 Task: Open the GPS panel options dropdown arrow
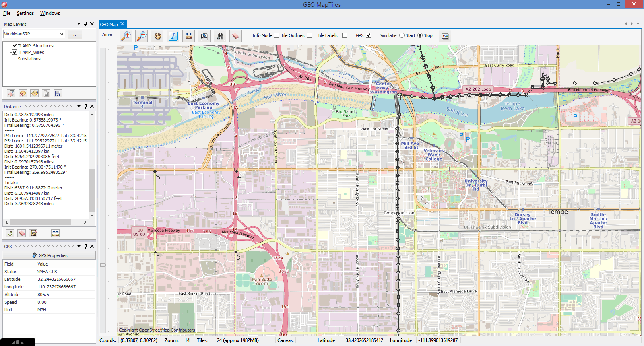click(x=79, y=246)
